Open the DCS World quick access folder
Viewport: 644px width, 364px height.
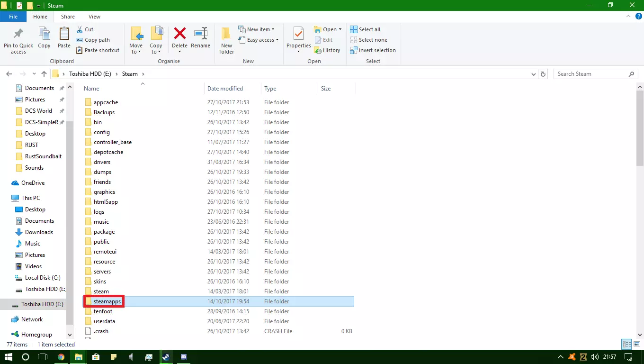pyautogui.click(x=38, y=111)
